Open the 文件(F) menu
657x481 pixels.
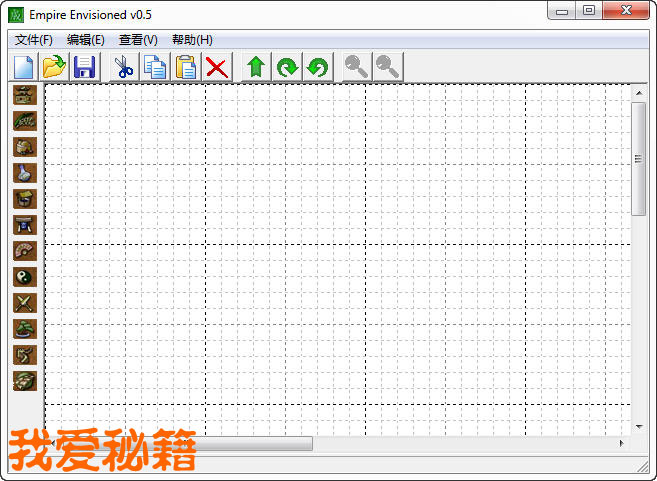34,40
